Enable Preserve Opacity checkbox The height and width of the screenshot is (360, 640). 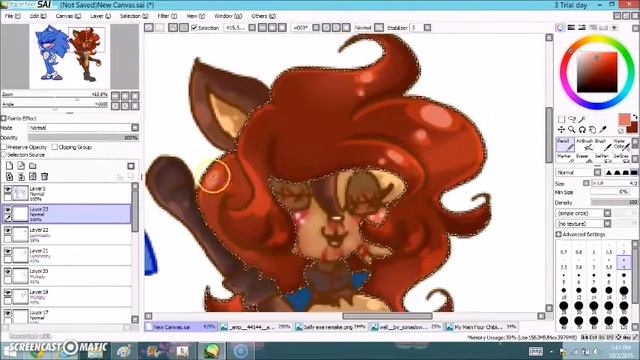coord(4,147)
